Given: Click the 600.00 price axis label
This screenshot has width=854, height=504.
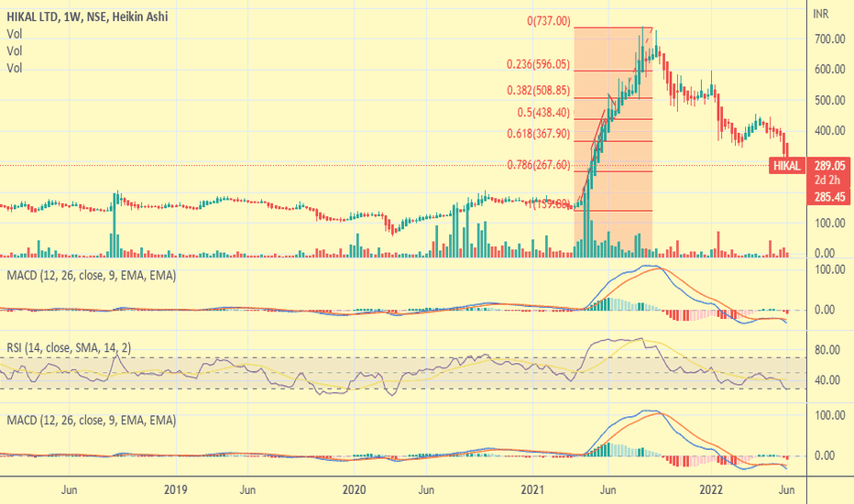Looking at the screenshot, I should point(829,70).
